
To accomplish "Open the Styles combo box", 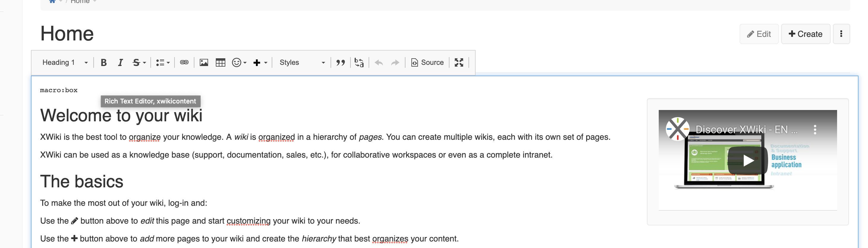I will pyautogui.click(x=302, y=62).
